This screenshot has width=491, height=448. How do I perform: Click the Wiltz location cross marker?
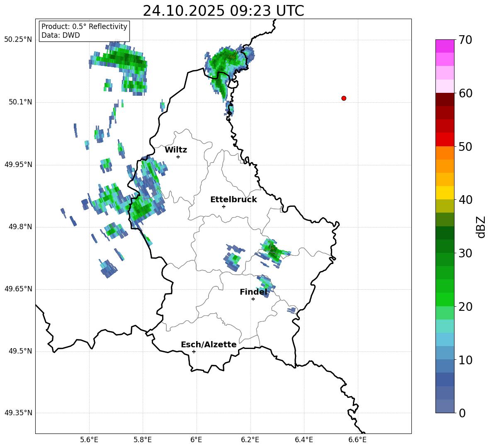pyautogui.click(x=178, y=157)
